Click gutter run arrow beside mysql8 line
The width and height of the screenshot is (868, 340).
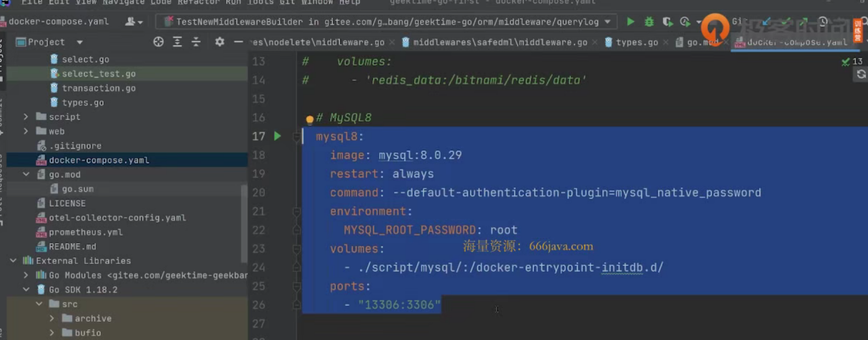tap(278, 136)
